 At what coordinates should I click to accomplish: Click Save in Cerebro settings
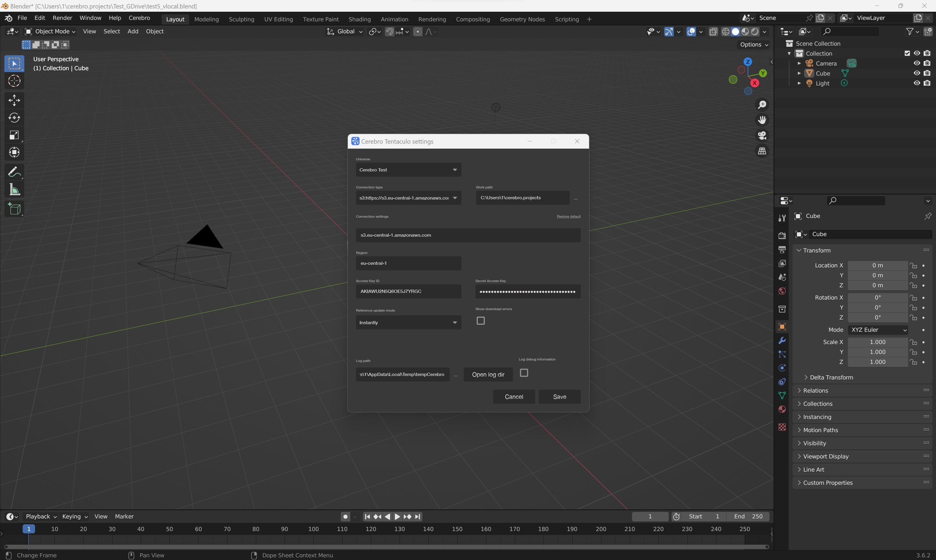(559, 397)
